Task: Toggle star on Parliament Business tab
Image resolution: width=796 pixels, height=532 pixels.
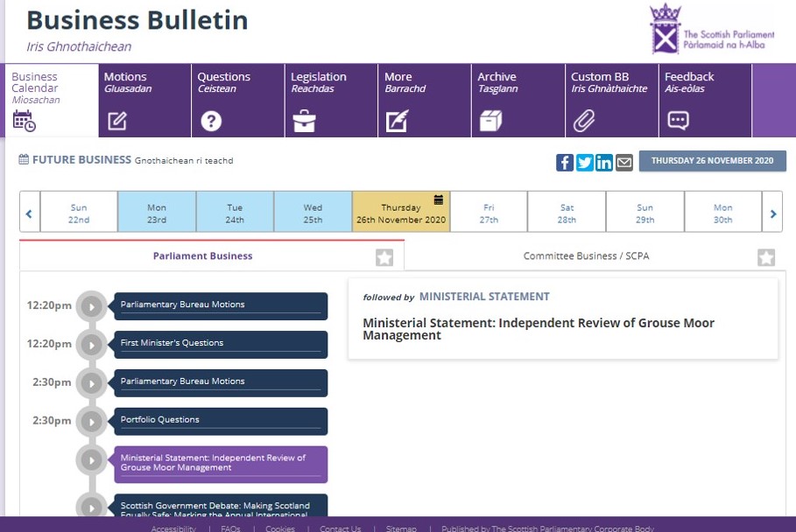Action: pos(384,257)
